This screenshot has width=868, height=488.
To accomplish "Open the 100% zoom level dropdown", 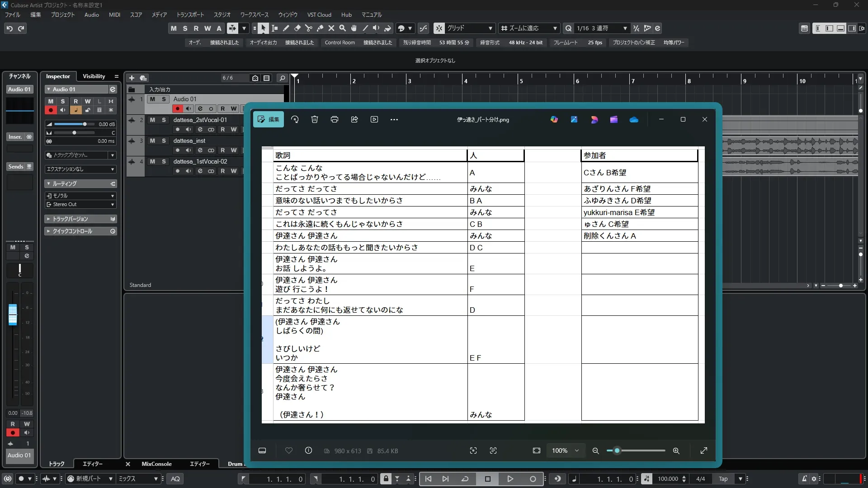I will [565, 451].
